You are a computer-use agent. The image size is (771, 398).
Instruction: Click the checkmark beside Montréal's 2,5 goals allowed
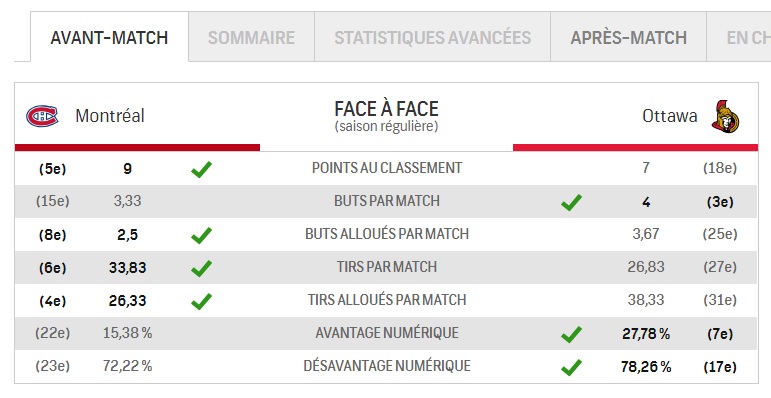(202, 235)
